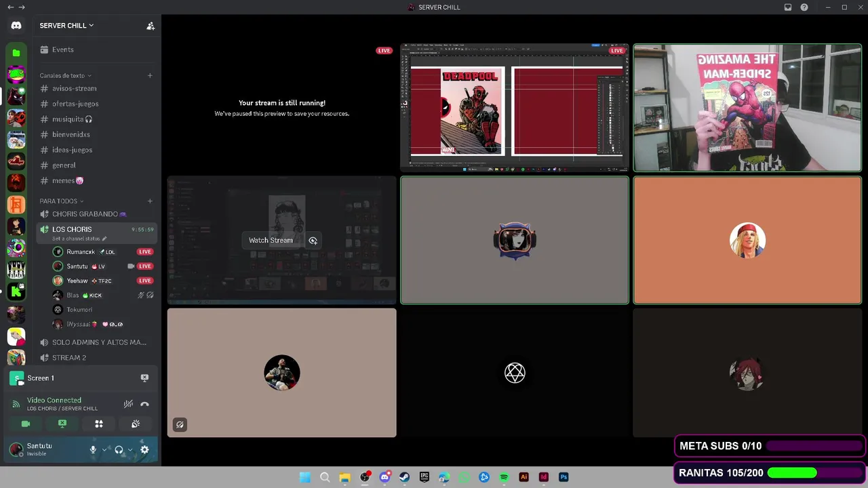This screenshot has width=868, height=488.
Task: Open Santutu user avatar in bottom panel
Action: [16, 449]
